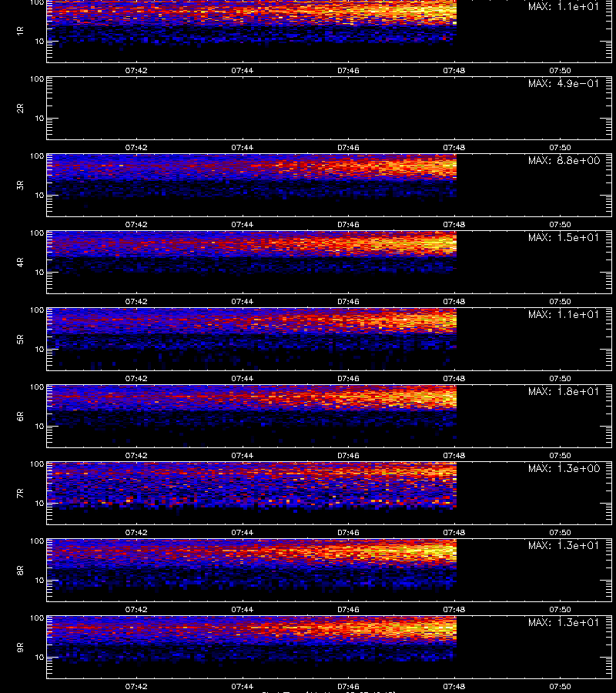Click the 07:42 time label below panel 1R
Image resolution: width=616 pixels, height=693 pixels.
coord(136,70)
